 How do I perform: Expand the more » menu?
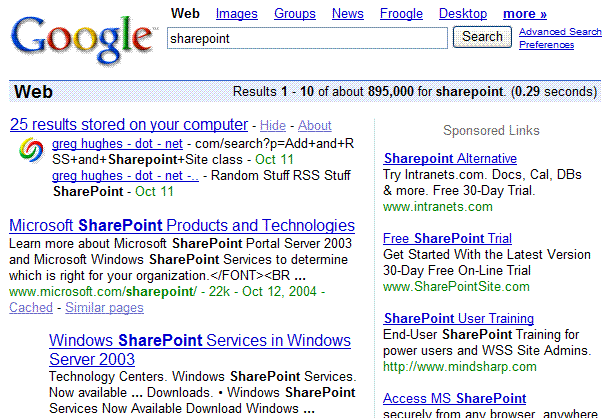coord(525,14)
